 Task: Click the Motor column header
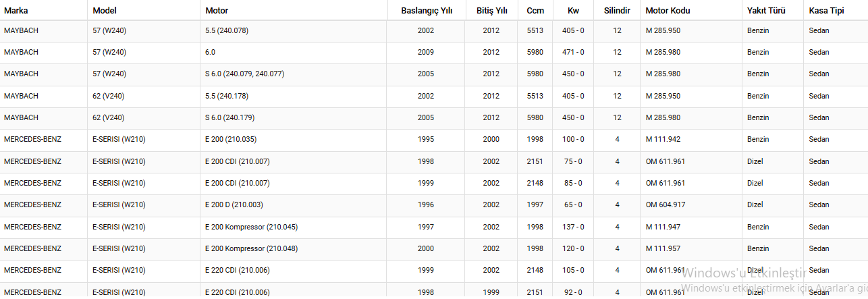click(217, 11)
